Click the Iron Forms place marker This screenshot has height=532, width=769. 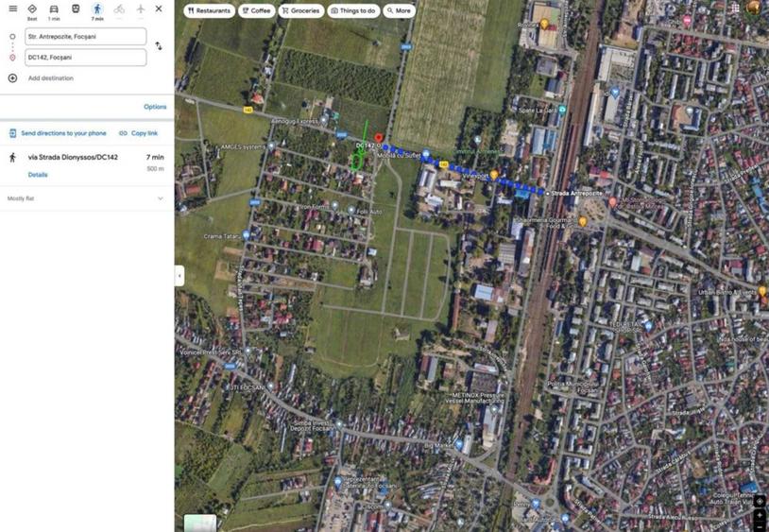tap(335, 206)
